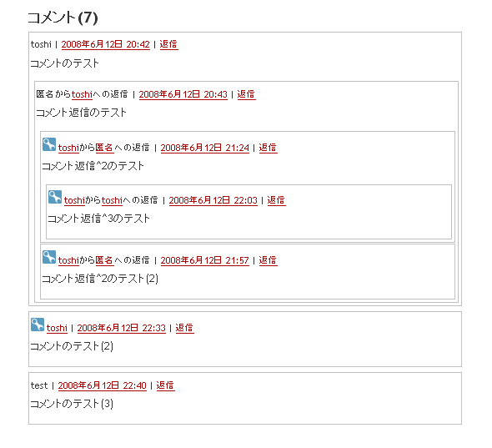The image size is (492, 448).
Task: Open the toshi author link on the 21:24 reply
Action: (x=68, y=148)
